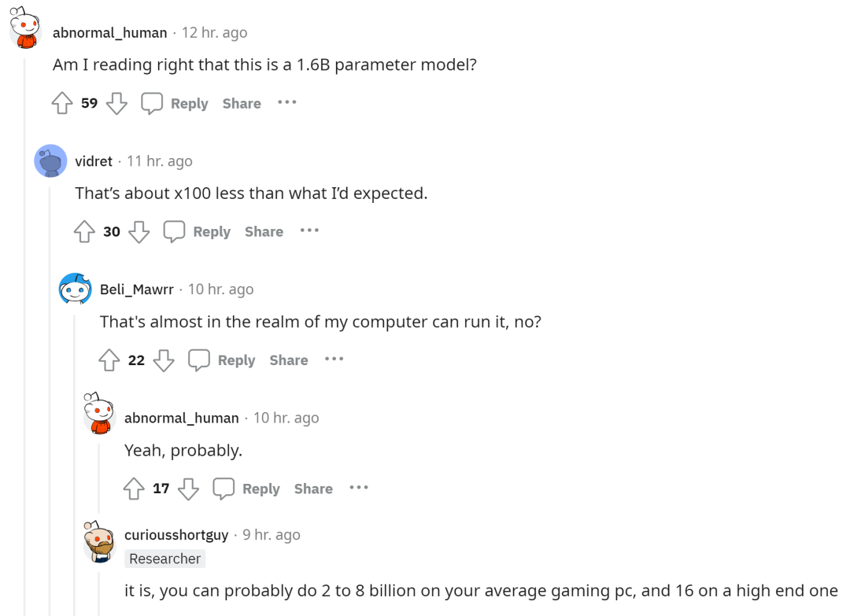Reply to vidret's comment
Screen dimensions: 850x616
click(x=199, y=232)
